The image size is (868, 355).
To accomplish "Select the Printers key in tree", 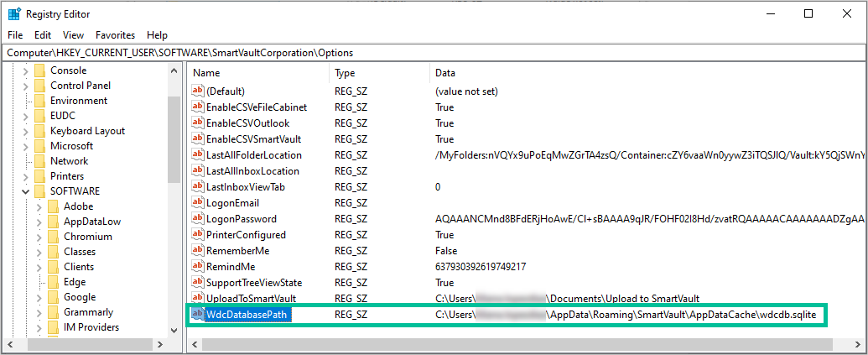I will point(67,176).
